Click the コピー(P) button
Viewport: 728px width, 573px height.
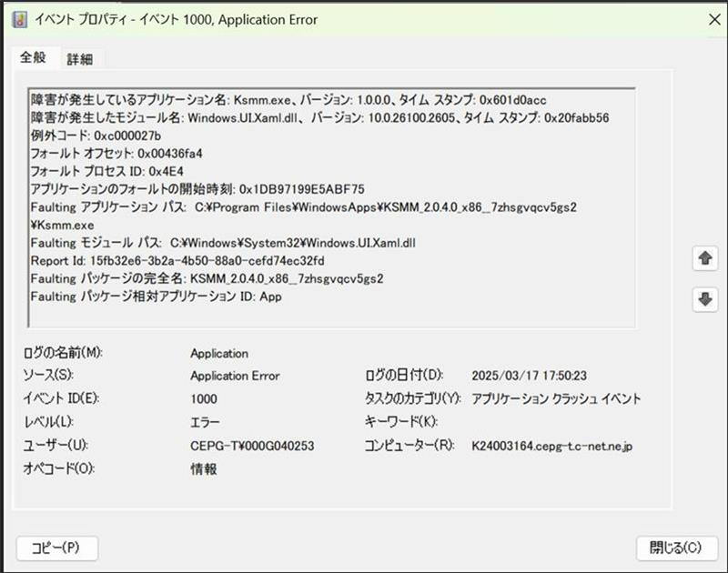(56, 548)
